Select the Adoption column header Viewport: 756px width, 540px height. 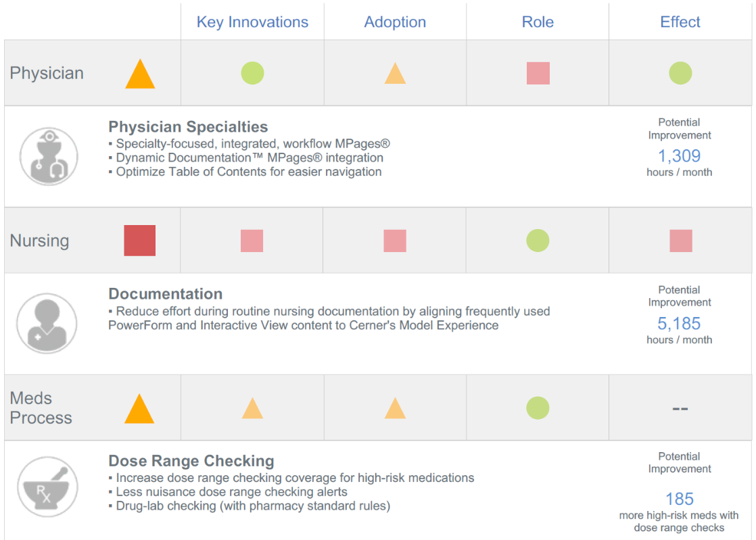coord(395,22)
